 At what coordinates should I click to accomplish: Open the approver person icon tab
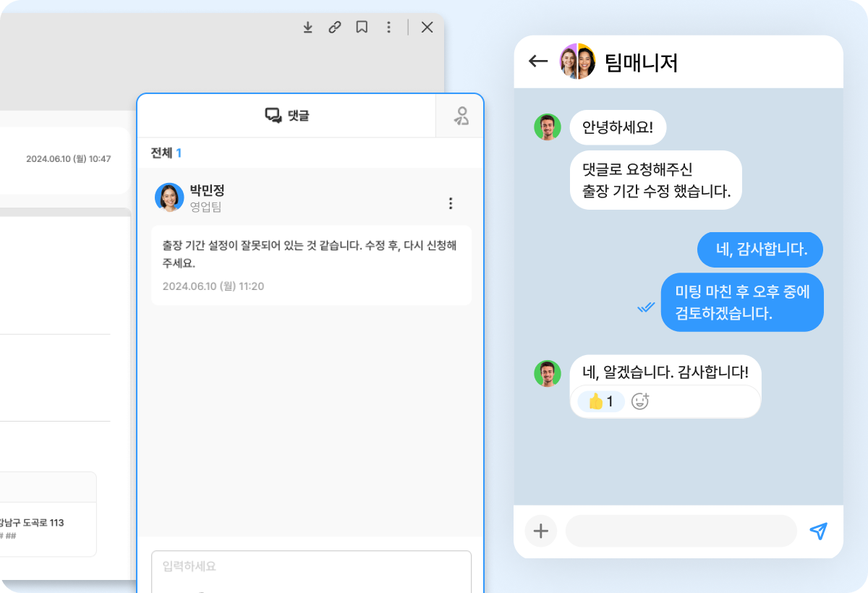[x=461, y=116]
